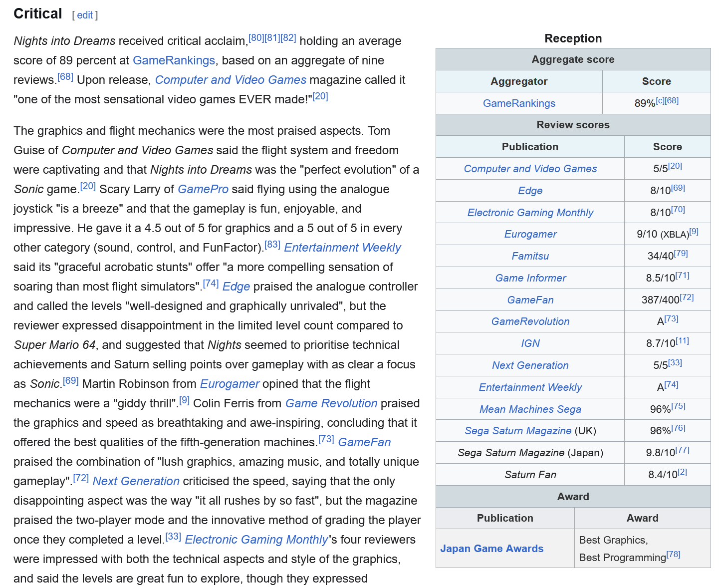This screenshot has height=588, width=720.
Task: Click Next Generation link in the paragraph
Action: [136, 481]
